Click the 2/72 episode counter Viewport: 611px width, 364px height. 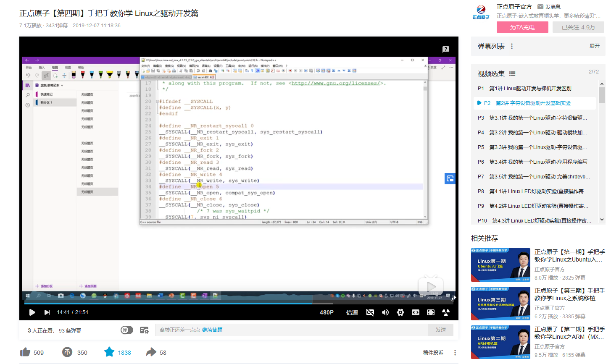pyautogui.click(x=594, y=72)
